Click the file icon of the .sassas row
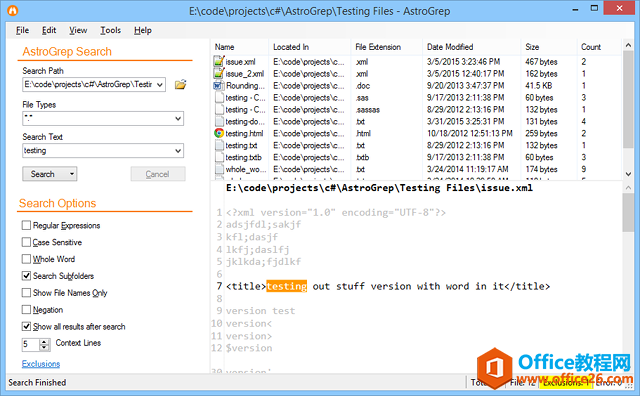The width and height of the screenshot is (640, 396). tap(219, 109)
